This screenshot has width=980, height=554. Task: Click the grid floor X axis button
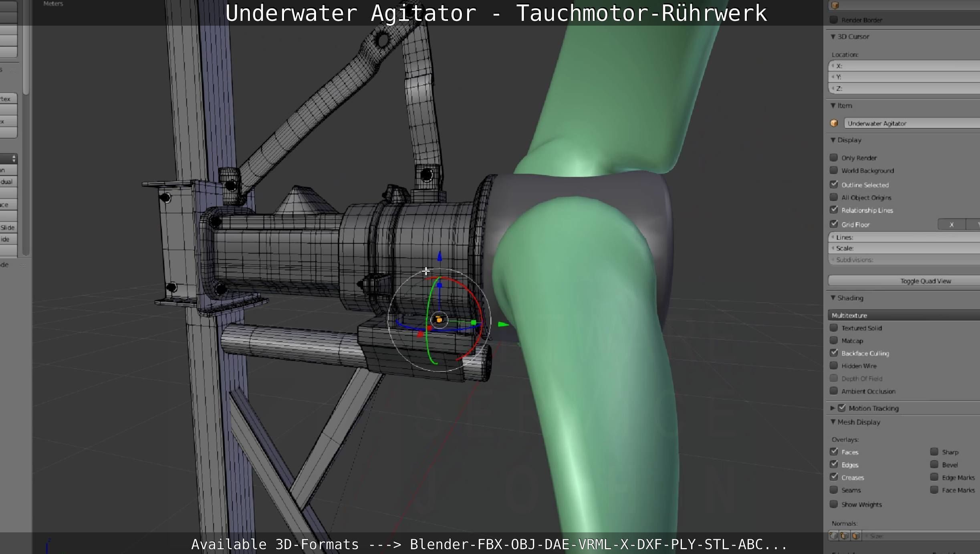click(x=952, y=224)
